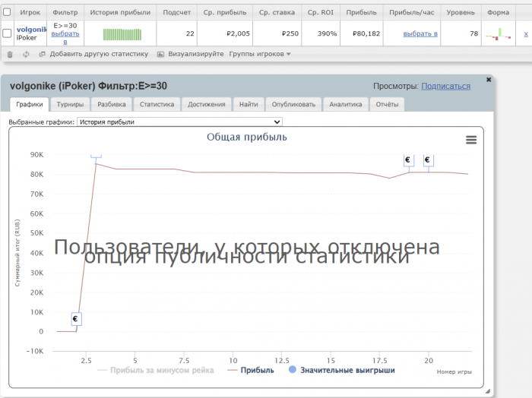
Task: Click the Форма sparkline for volgonike
Action: [498, 34]
